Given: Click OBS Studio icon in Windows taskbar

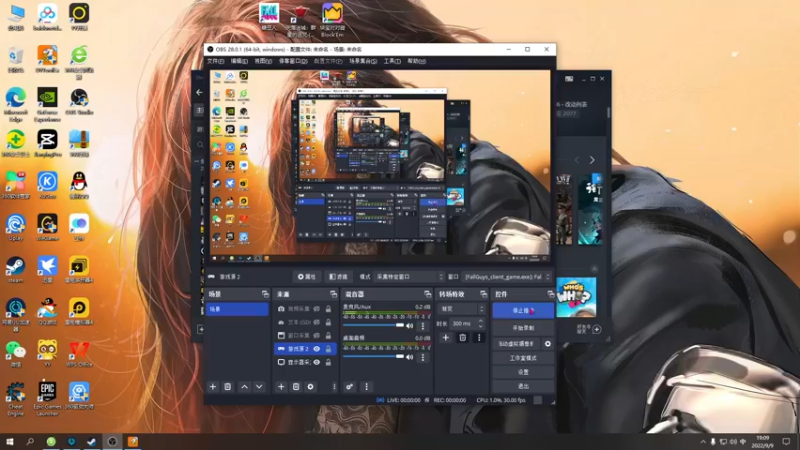Looking at the screenshot, I should tap(112, 441).
